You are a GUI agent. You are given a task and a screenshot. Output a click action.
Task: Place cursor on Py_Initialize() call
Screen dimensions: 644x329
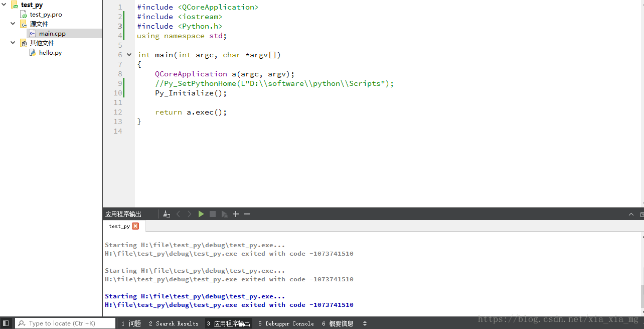[x=191, y=93]
